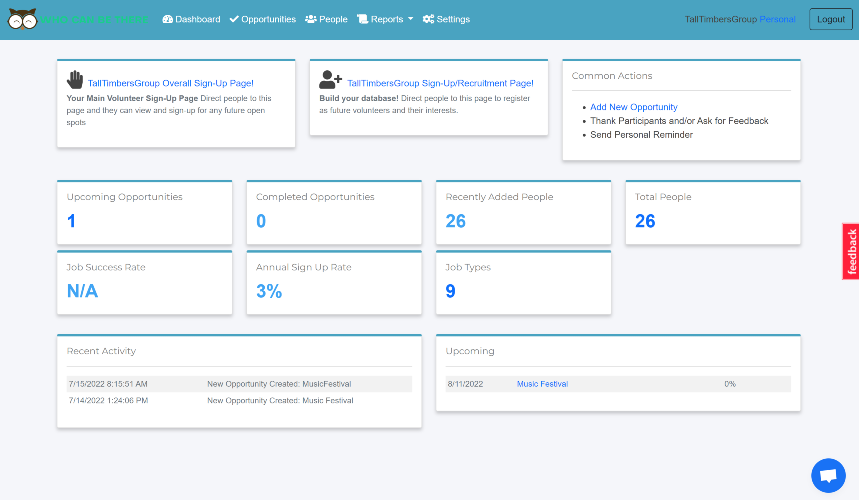Click Send Personal Reminder
The width and height of the screenshot is (859, 500).
[x=642, y=135]
